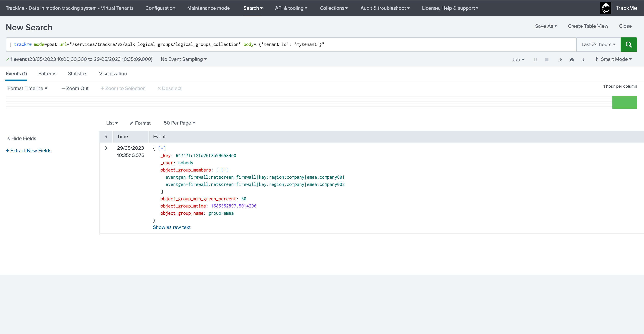This screenshot has width=644, height=334.
Task: Click the pause job icon
Action: tap(535, 59)
